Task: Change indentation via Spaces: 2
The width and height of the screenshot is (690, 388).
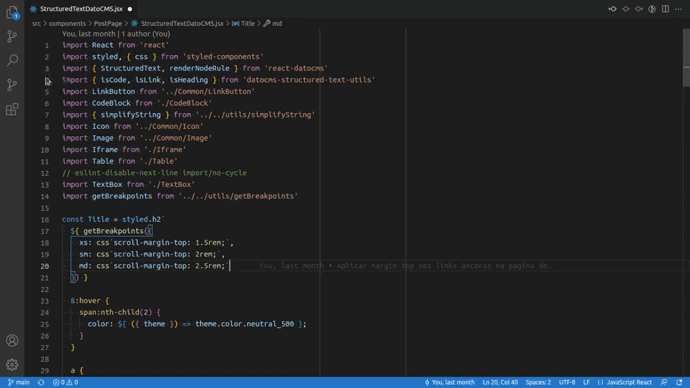Action: (538, 382)
